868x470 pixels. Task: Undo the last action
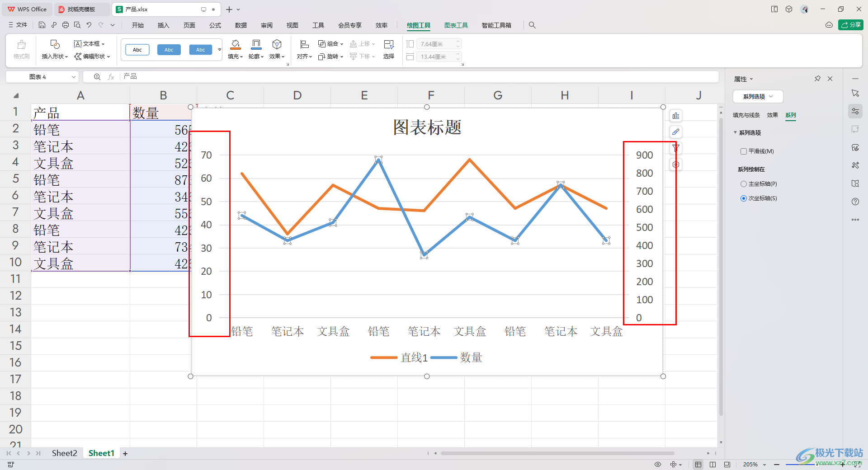pos(89,25)
